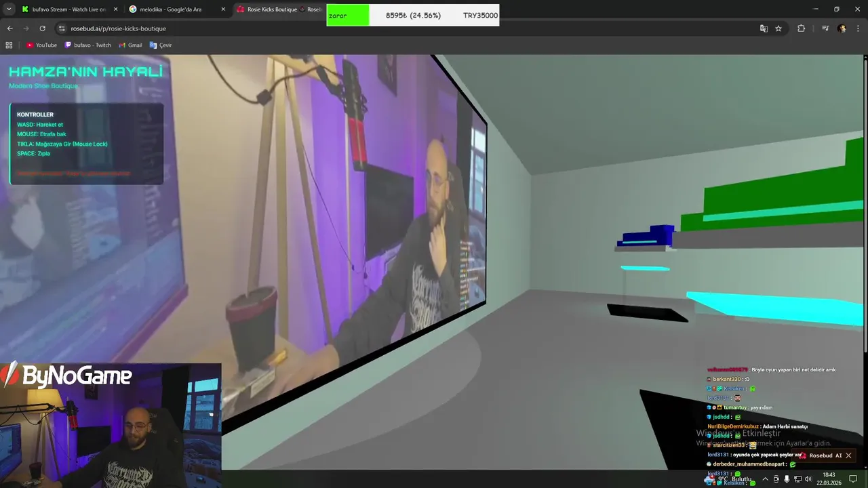Viewport: 868px width, 488px height.
Task: Click the Modern Shoe Boutique subtitle
Action: point(43,86)
